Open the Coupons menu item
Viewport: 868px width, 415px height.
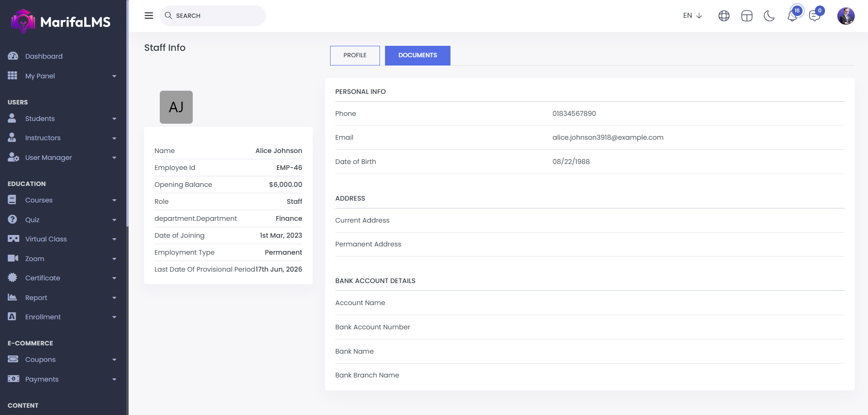point(40,360)
